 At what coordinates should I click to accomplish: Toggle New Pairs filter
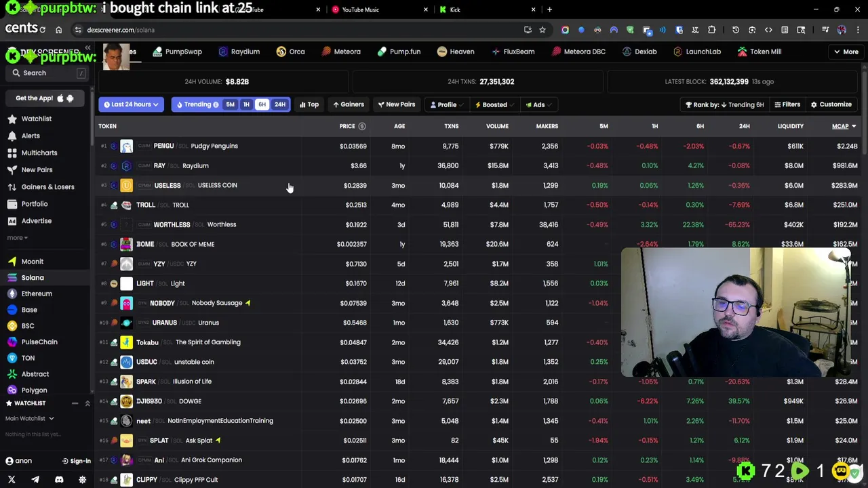tap(397, 104)
